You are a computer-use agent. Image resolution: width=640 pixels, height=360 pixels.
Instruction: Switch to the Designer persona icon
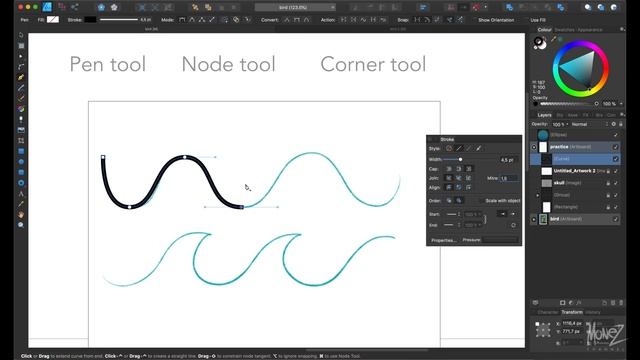47,7
